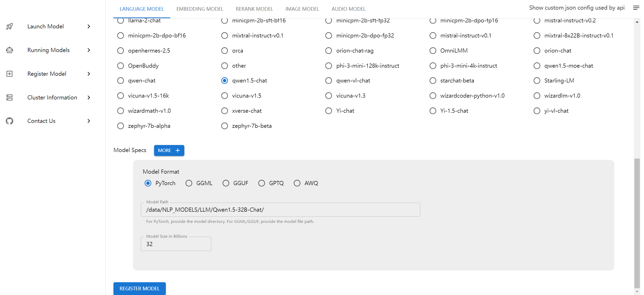Open the hamburger menu in top right corner
The width and height of the screenshot is (644, 295).
click(x=636, y=8)
